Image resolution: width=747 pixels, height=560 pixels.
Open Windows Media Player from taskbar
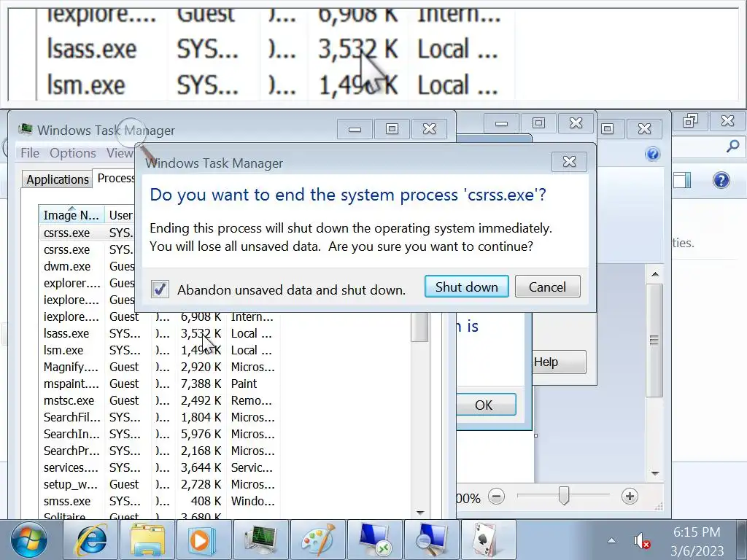204,540
